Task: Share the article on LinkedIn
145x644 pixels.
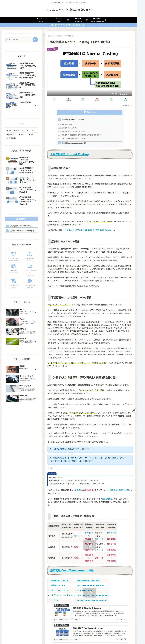Action: (x=125, y=99)
